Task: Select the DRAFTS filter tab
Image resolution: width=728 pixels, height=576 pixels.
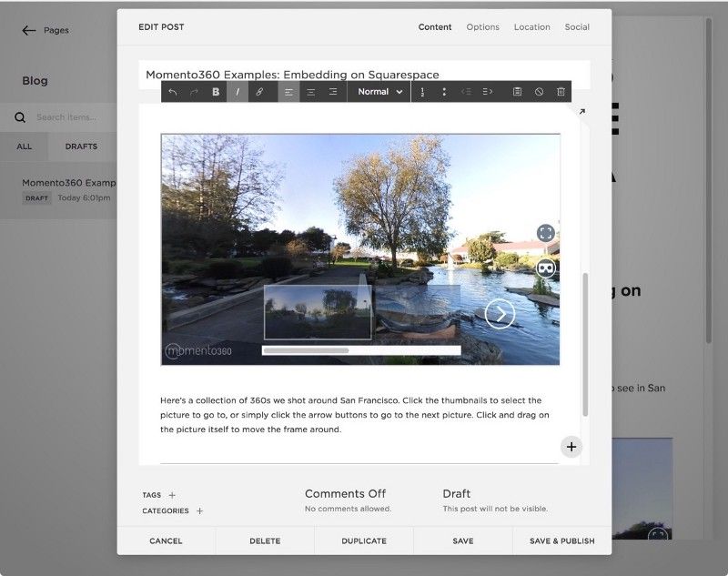Action: pos(82,147)
